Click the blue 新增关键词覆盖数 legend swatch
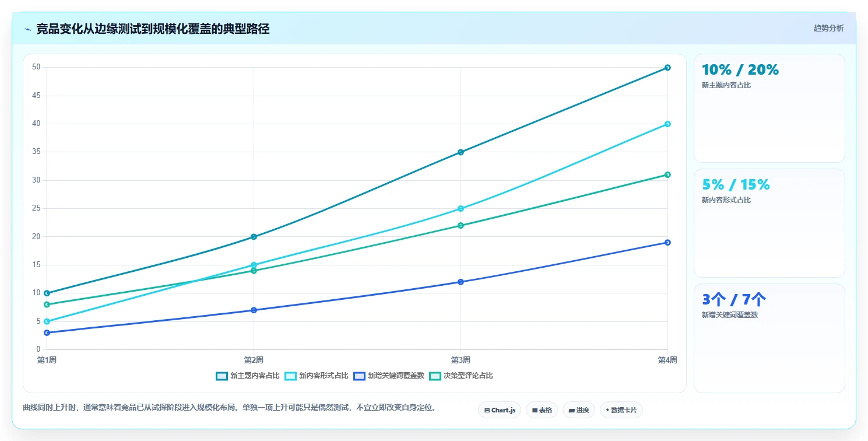This screenshot has width=868, height=441. click(x=359, y=376)
